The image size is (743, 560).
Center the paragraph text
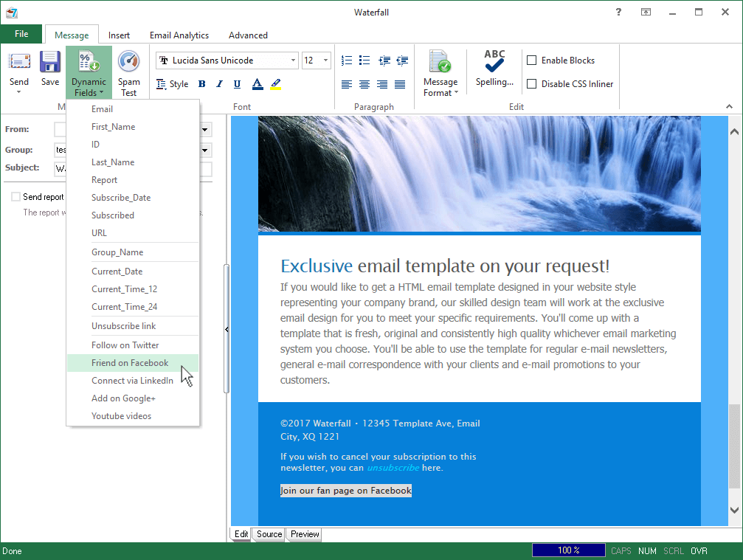pos(364,84)
